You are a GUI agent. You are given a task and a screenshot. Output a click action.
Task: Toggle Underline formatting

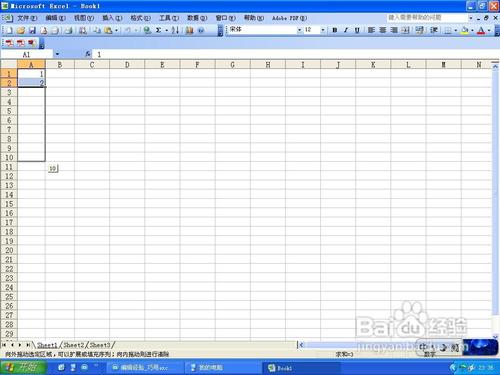pos(357,30)
